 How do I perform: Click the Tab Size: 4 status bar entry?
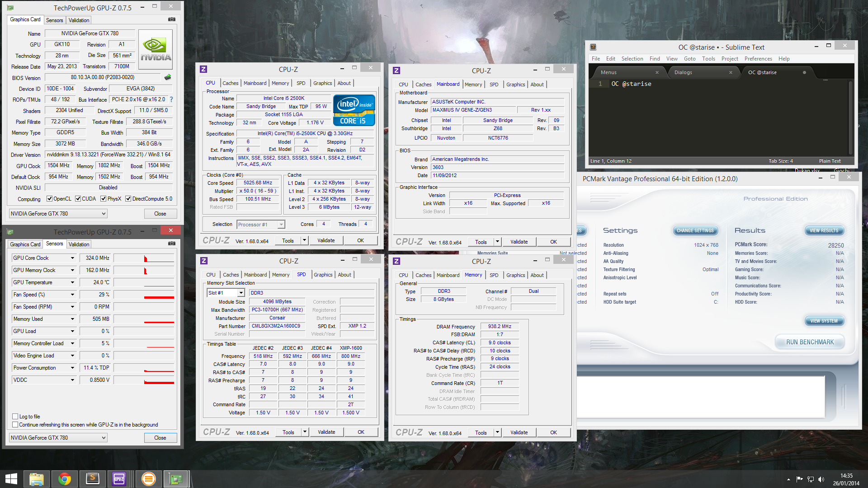(x=780, y=161)
